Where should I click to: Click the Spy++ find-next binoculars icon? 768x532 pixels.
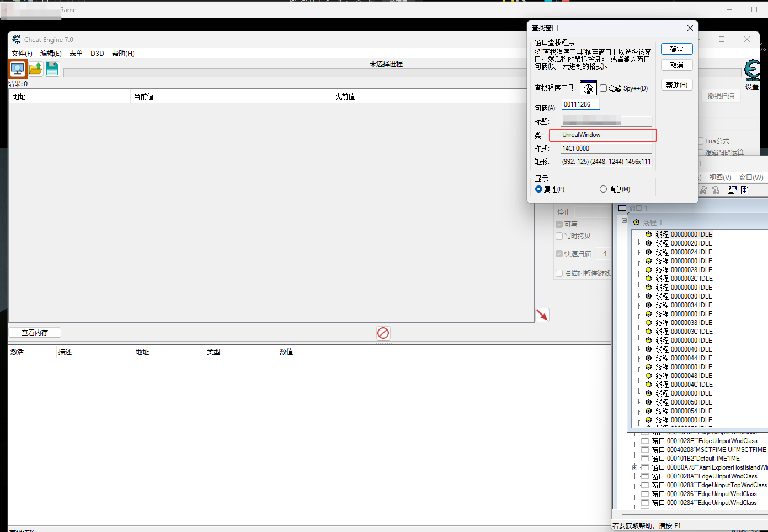(704, 190)
